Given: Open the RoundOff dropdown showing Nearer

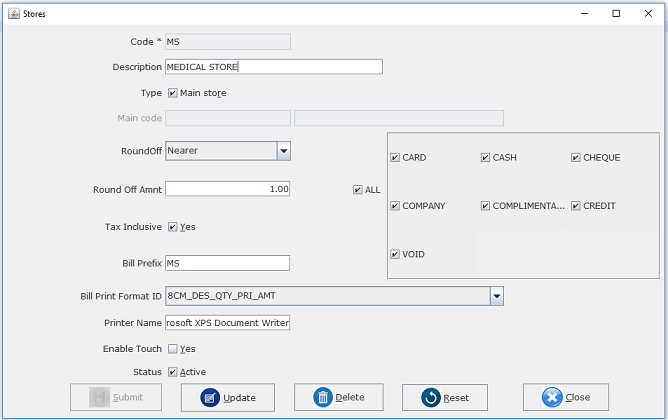Looking at the screenshot, I should [283, 151].
